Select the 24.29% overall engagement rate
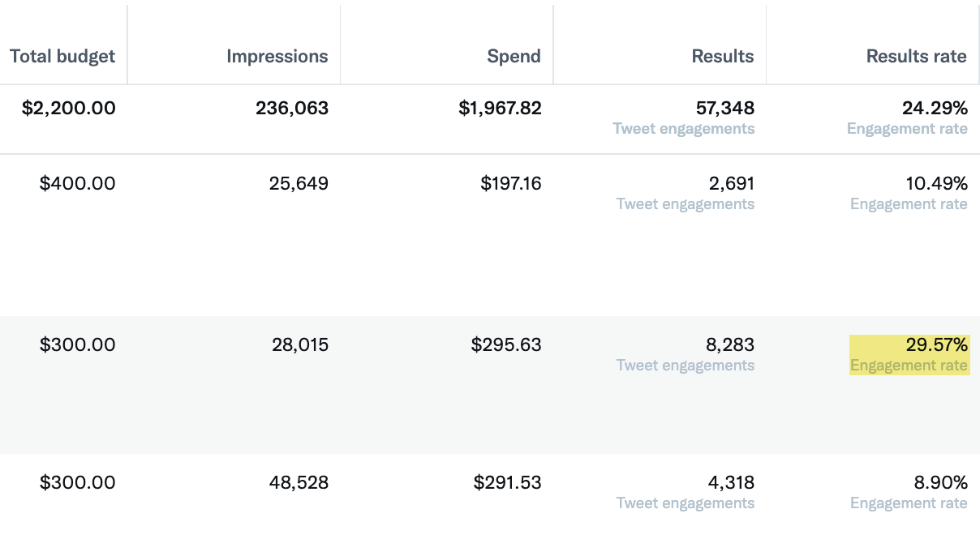 point(935,108)
